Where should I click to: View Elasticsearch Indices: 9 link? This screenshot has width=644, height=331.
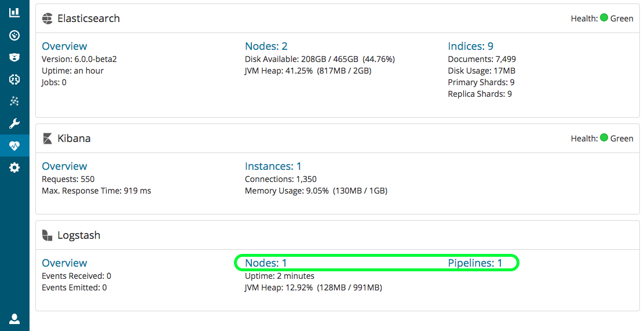point(470,46)
